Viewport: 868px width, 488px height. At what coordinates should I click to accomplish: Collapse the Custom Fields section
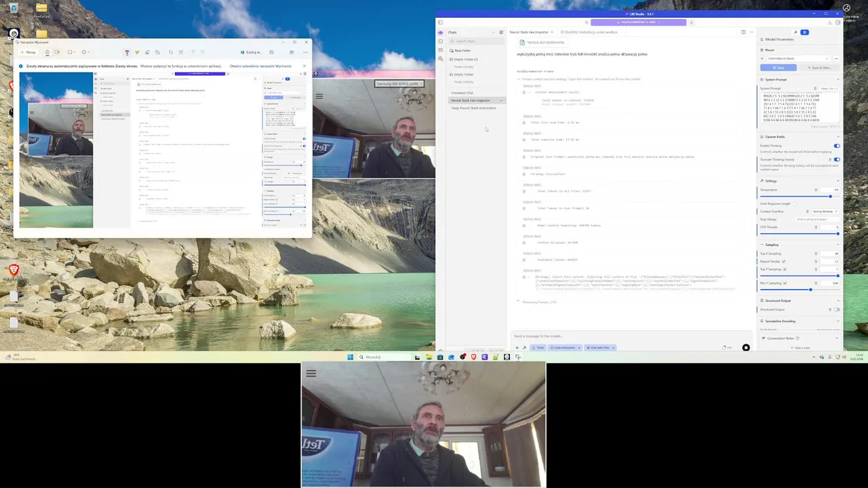coord(838,136)
